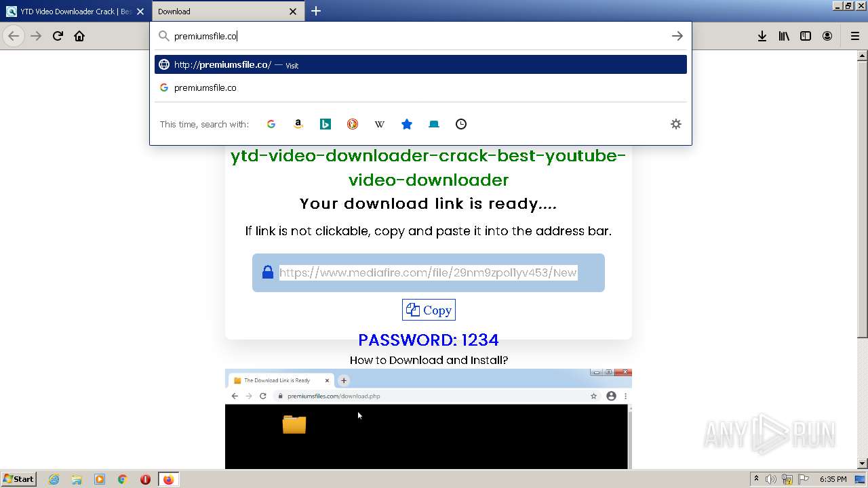This screenshot has height=488, width=868.
Task: Click Your download link is ready text
Action: (429, 203)
